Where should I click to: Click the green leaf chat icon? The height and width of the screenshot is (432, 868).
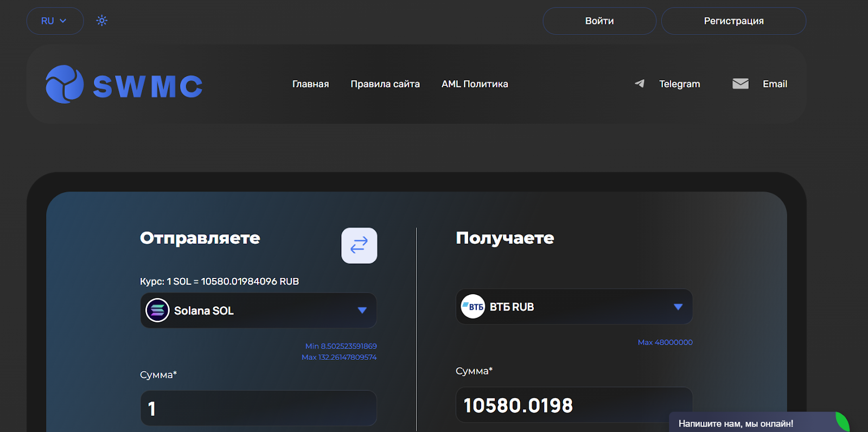click(x=843, y=422)
